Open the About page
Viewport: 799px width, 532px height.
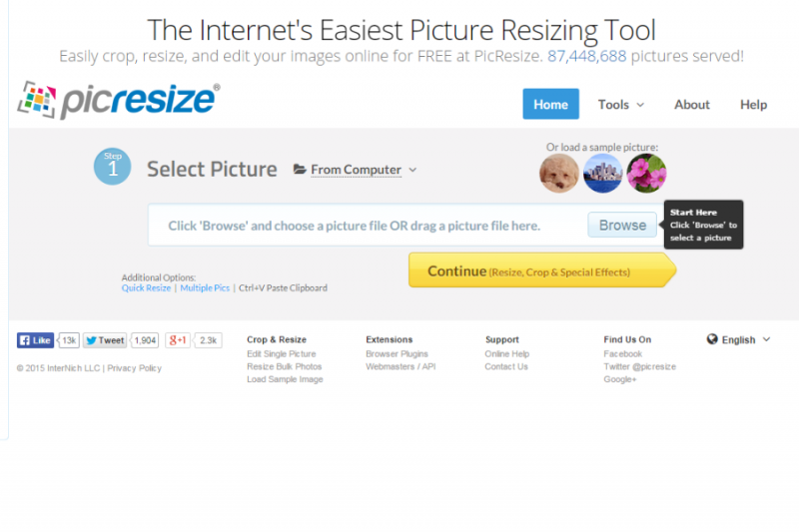(x=692, y=104)
